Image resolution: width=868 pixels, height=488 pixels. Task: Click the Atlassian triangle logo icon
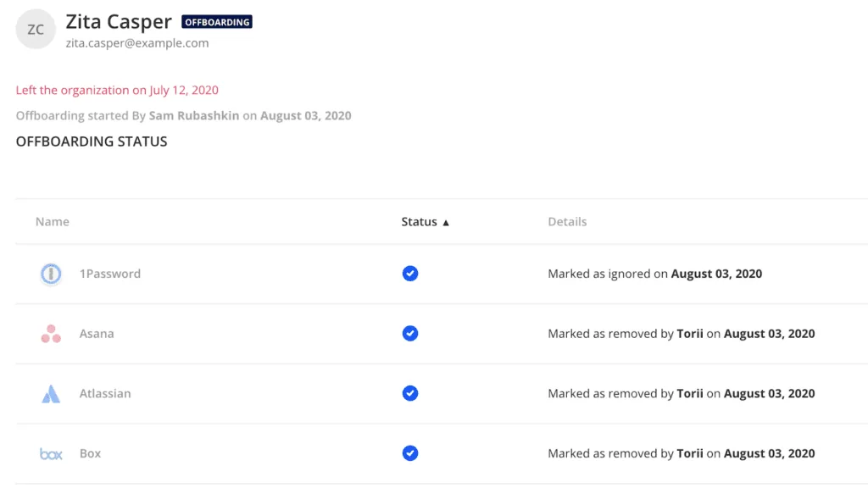pyautogui.click(x=51, y=394)
